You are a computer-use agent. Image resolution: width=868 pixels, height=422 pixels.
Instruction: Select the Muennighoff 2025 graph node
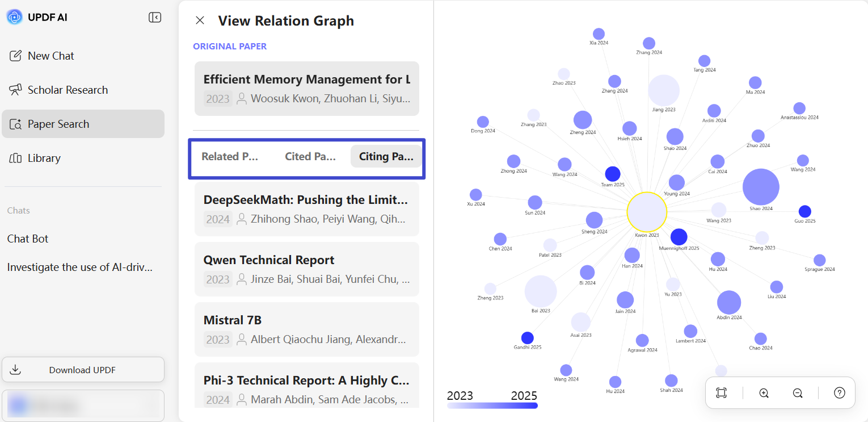(679, 237)
